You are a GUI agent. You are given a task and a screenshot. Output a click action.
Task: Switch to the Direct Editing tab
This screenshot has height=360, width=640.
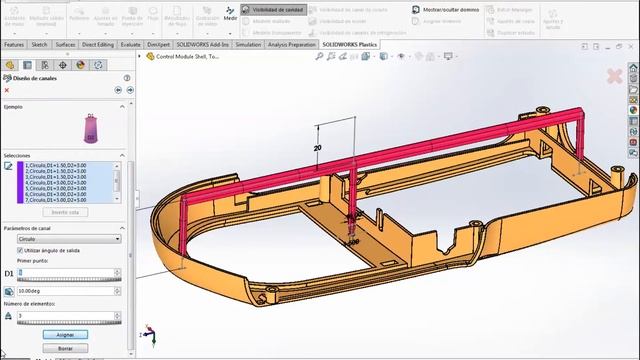pyautogui.click(x=98, y=44)
